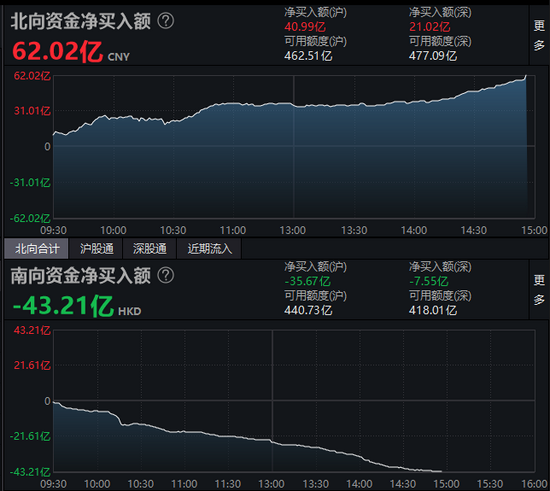The width and height of the screenshot is (550, 491).
Task: Click the CNY currency label
Action: (x=119, y=57)
